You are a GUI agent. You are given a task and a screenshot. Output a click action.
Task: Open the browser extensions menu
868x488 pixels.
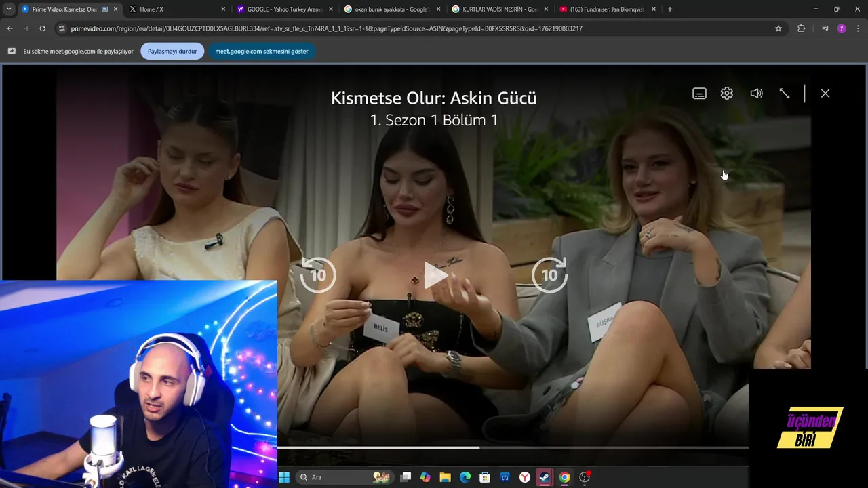(801, 28)
